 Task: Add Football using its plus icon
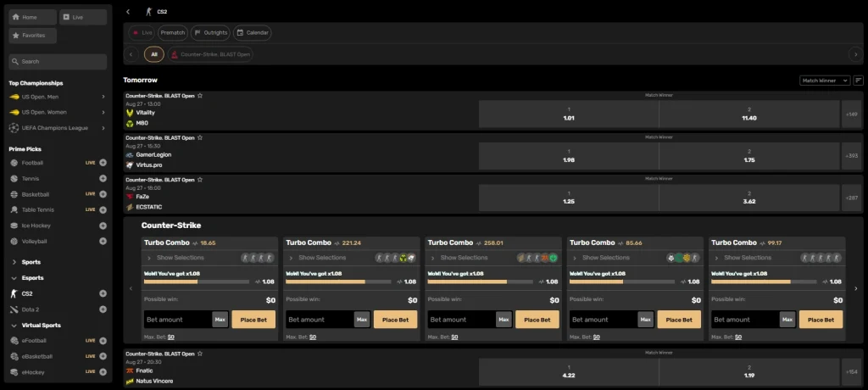pyautogui.click(x=103, y=162)
